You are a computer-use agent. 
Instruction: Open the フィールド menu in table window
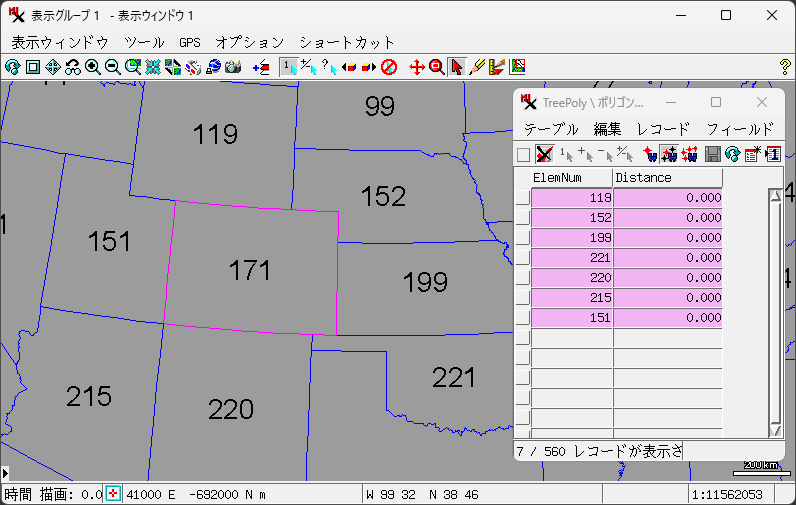point(740,129)
